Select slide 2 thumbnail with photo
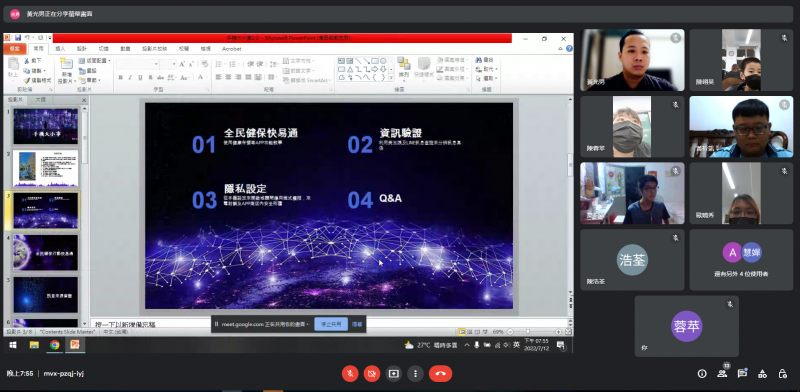 (x=45, y=168)
